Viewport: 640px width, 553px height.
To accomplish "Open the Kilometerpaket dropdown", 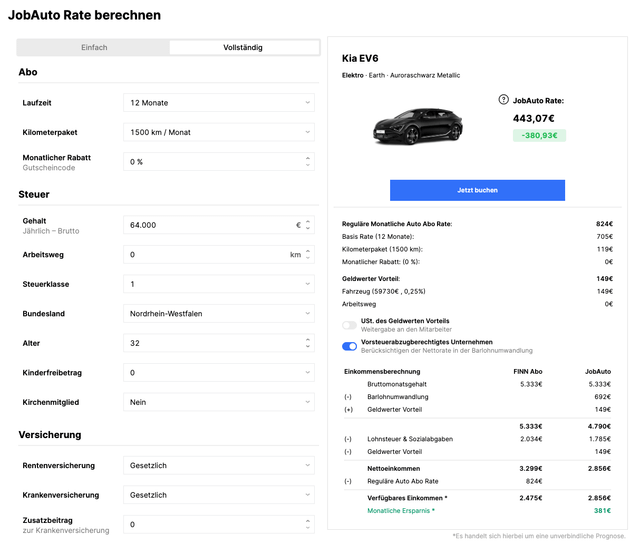I will point(219,132).
